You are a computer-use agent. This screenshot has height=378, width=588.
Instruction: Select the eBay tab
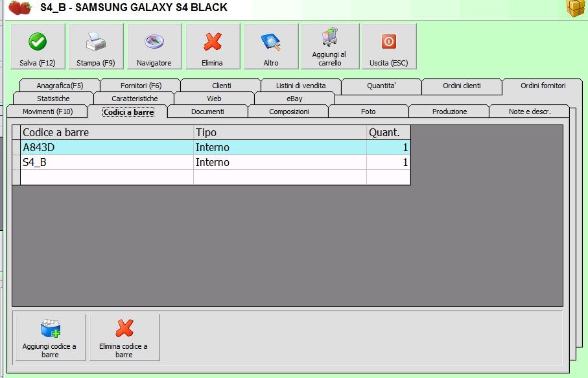[x=294, y=99]
